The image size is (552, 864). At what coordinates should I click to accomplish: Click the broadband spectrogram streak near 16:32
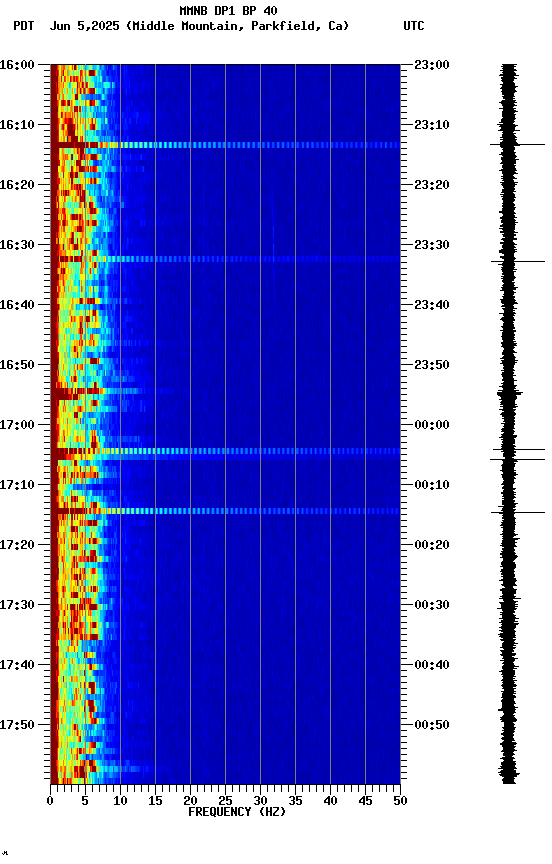[225, 259]
